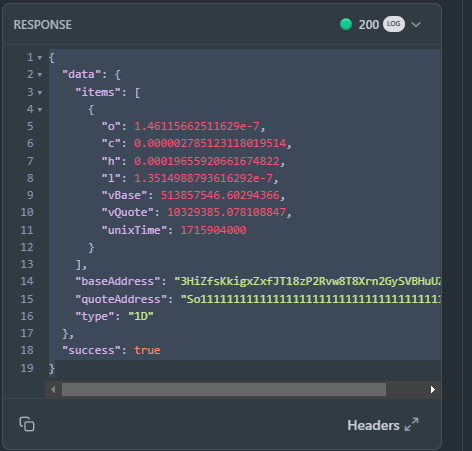The width and height of the screenshot is (472, 451).
Task: Select the "o" value 1.46115662511629e-7
Action: (197, 126)
